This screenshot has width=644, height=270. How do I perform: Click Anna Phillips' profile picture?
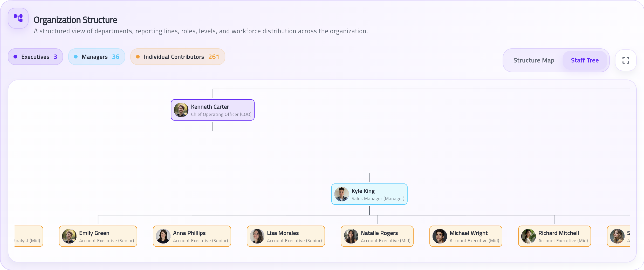(x=163, y=236)
